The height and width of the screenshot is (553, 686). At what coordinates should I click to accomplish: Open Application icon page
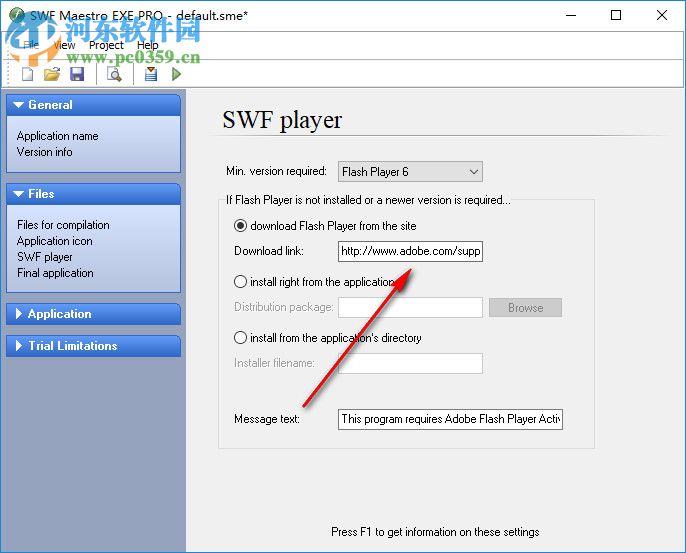click(55, 241)
